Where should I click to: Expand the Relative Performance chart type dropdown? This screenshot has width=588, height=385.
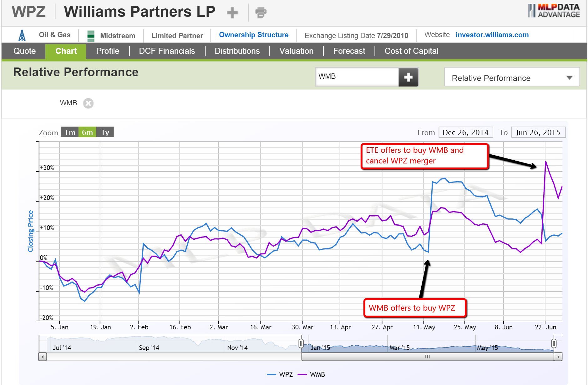pos(512,77)
